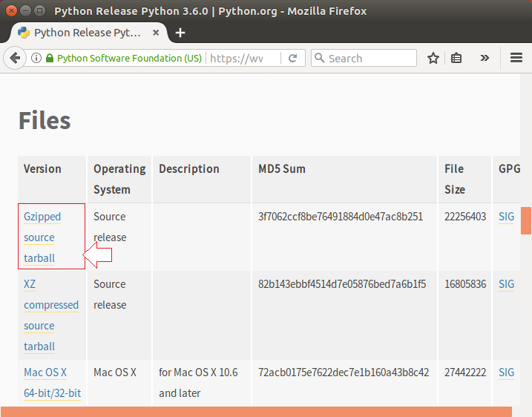The width and height of the screenshot is (532, 417).
Task: Maximize the Firefox window
Action: pyautogui.click(x=40, y=11)
